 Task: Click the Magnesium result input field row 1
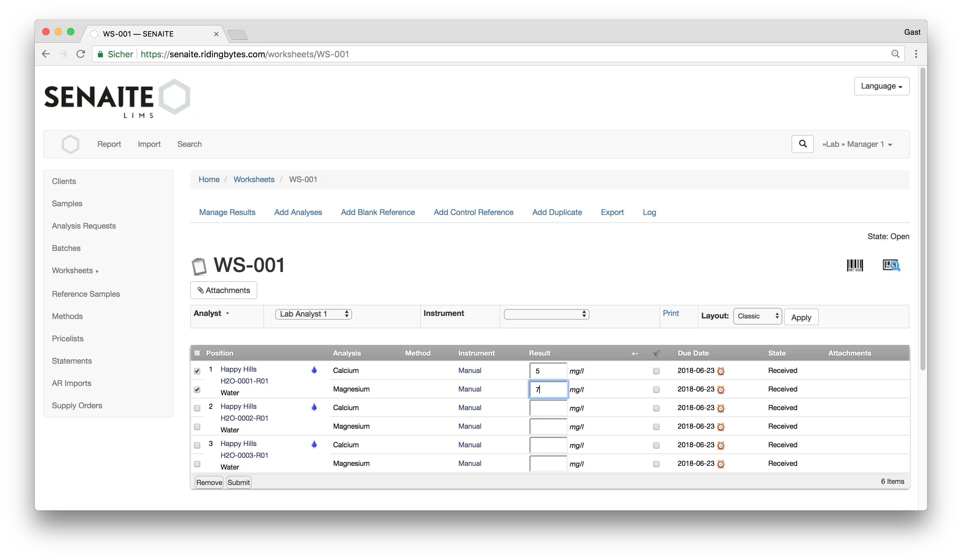pos(548,389)
